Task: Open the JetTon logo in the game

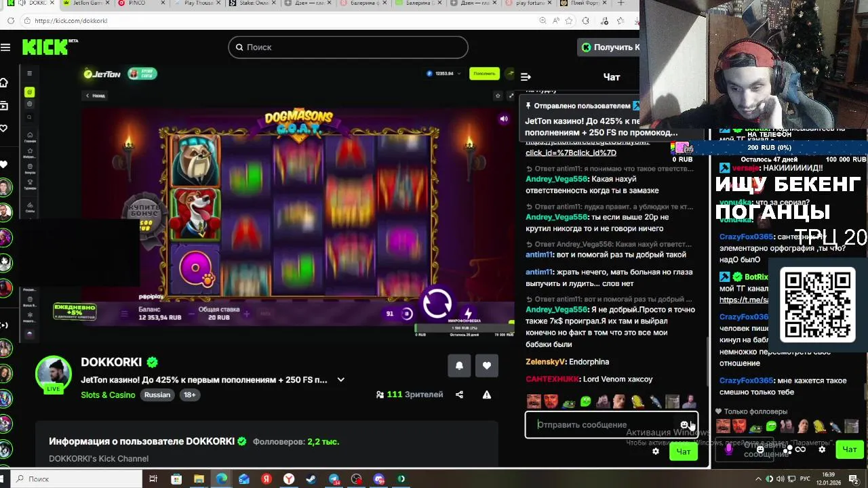Action: point(102,74)
